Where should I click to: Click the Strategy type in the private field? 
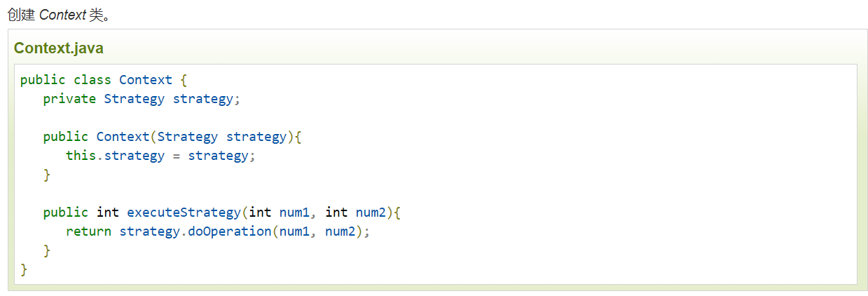(x=135, y=99)
